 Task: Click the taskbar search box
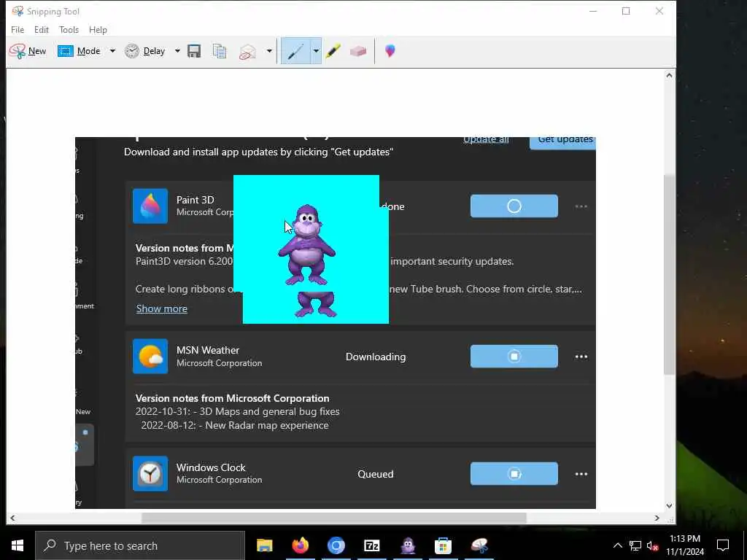[140, 545]
